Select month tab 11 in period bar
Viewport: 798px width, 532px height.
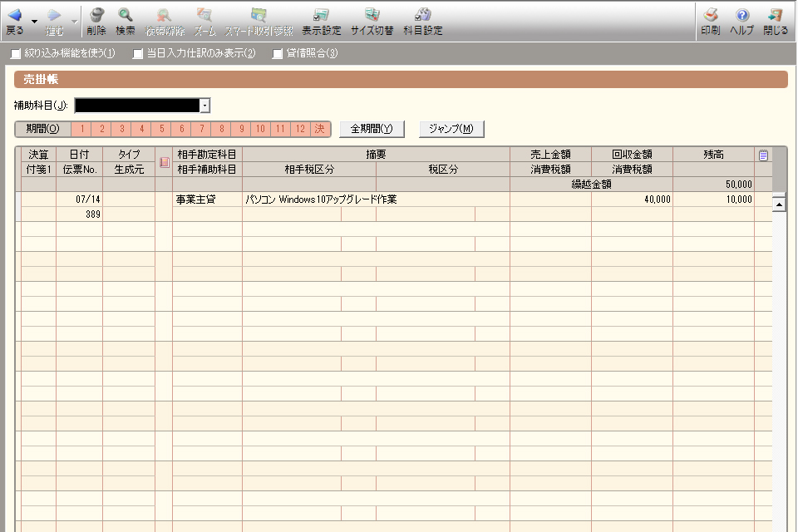point(280,129)
